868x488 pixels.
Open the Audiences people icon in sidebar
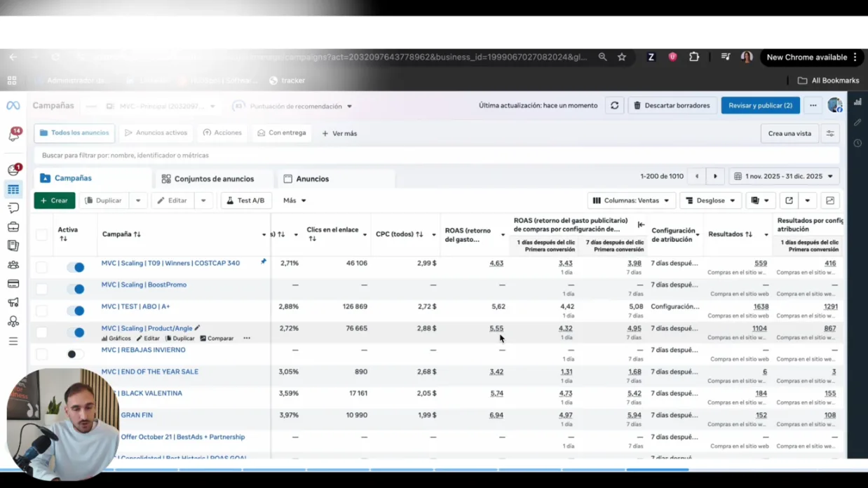13,265
